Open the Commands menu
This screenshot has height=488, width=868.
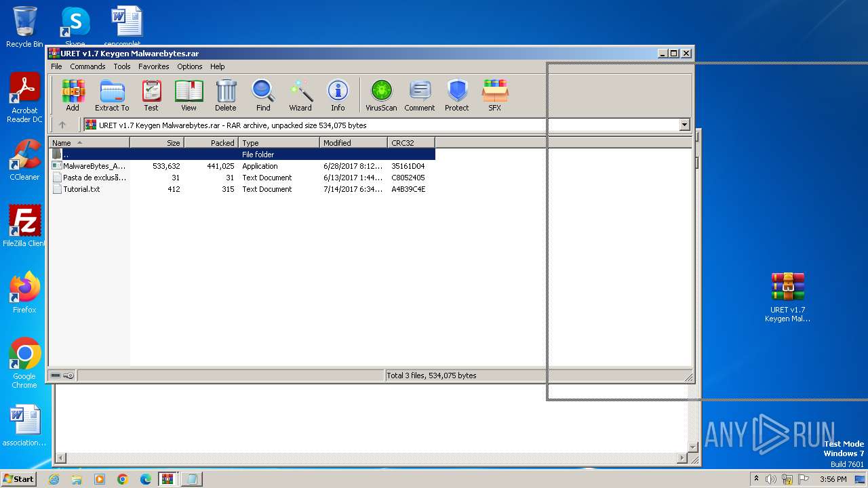pos(87,66)
